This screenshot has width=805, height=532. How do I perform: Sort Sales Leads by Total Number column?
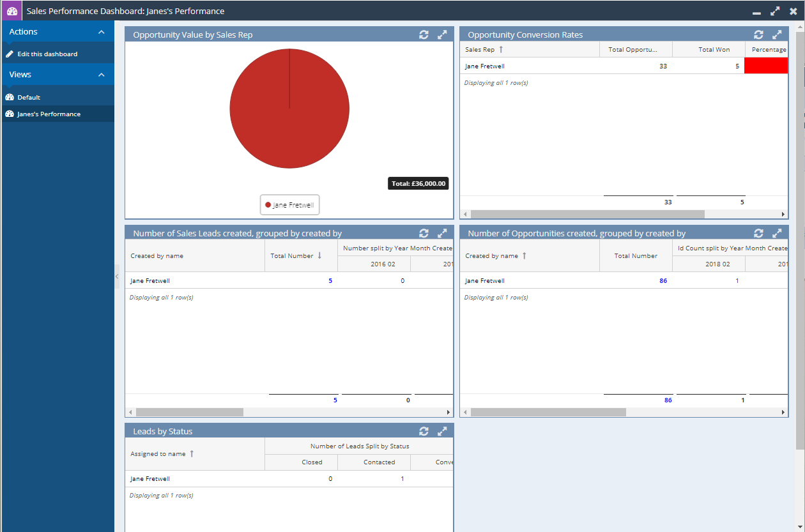click(x=301, y=255)
